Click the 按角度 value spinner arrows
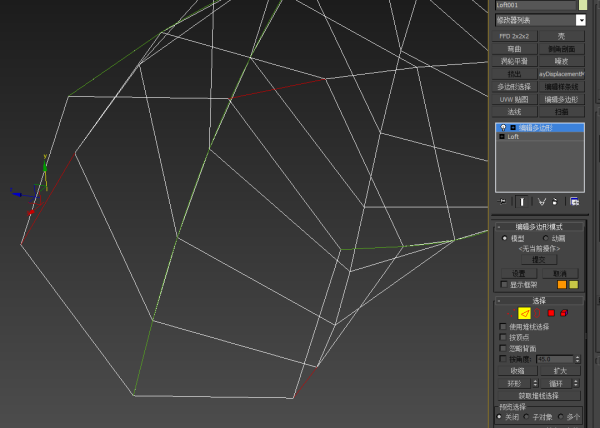Image resolution: width=600 pixels, height=428 pixels. tap(577, 359)
